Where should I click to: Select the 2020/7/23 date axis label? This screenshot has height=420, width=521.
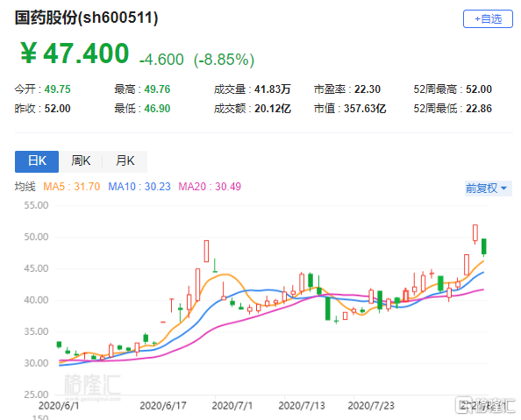coord(371,406)
